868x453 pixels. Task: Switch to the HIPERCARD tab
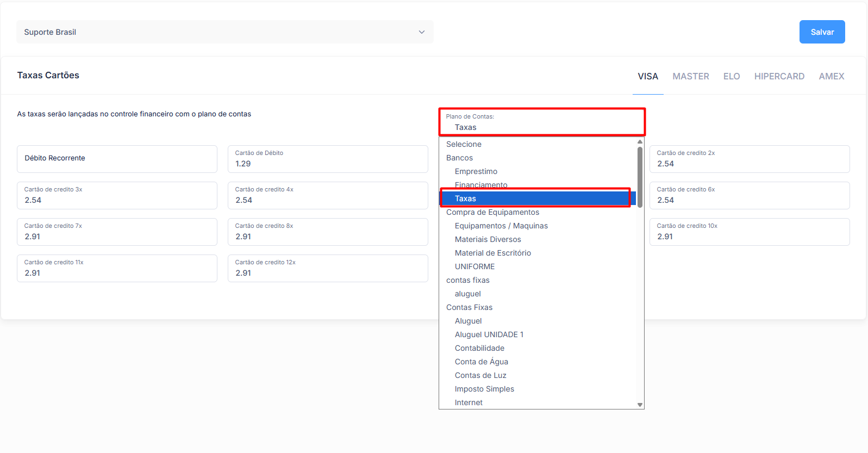coord(779,77)
